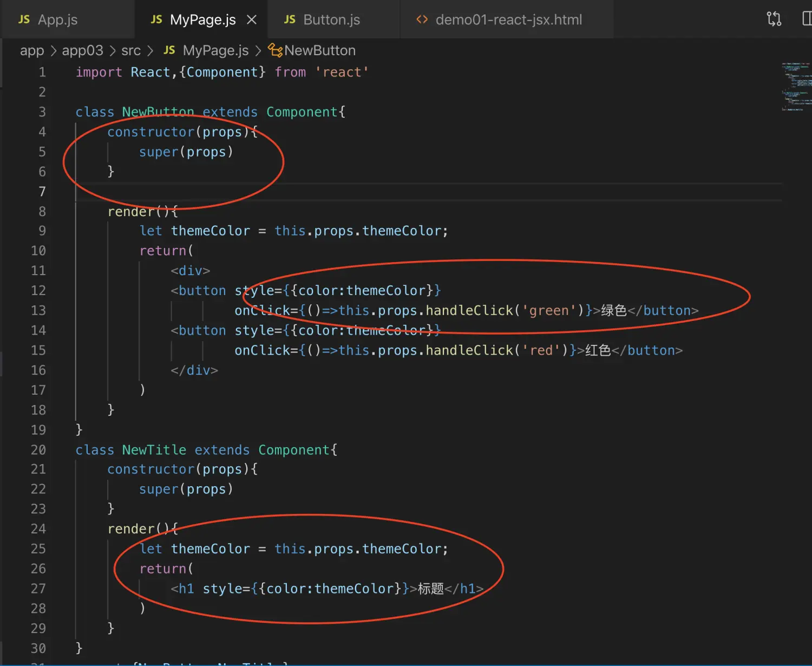The image size is (812, 666).
Task: Toggle the split editor icon
Action: 807,19
